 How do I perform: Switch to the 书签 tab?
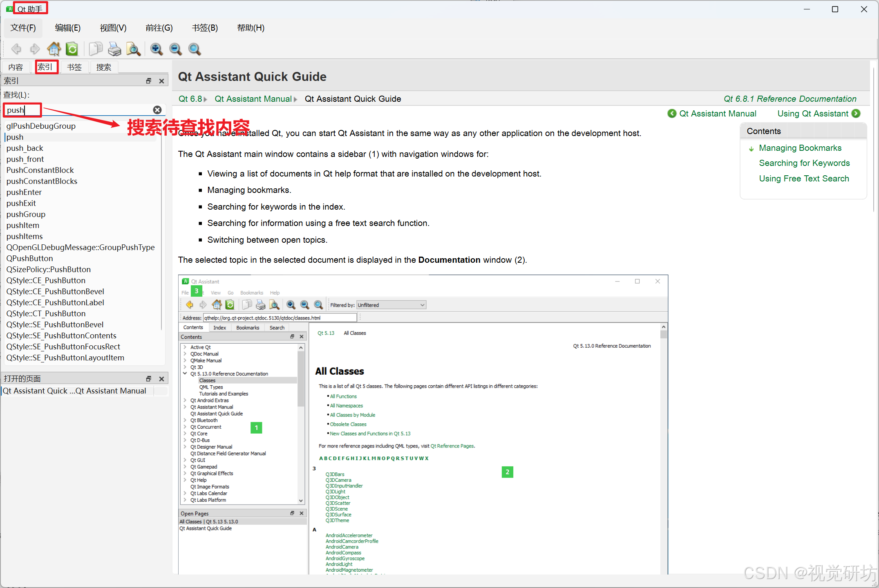[x=74, y=67]
